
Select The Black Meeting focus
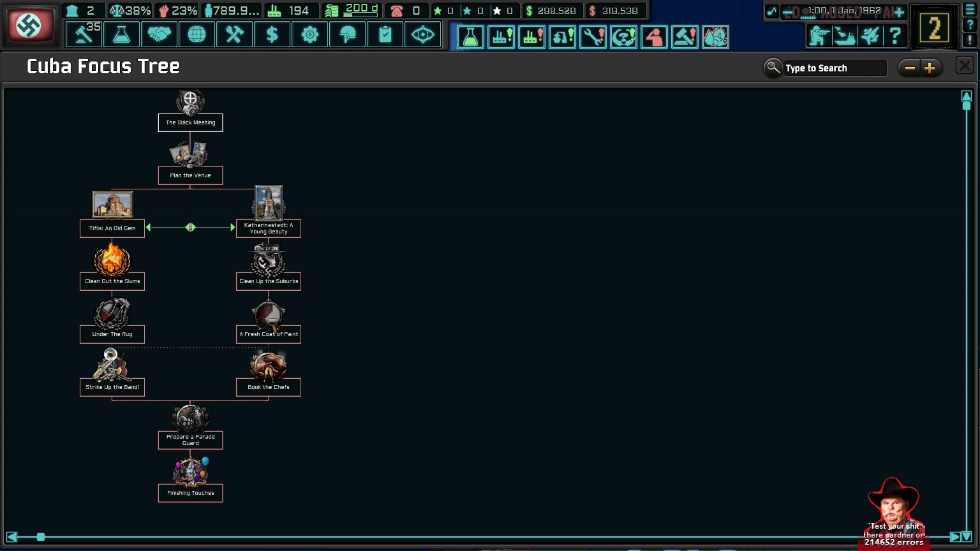[190, 122]
